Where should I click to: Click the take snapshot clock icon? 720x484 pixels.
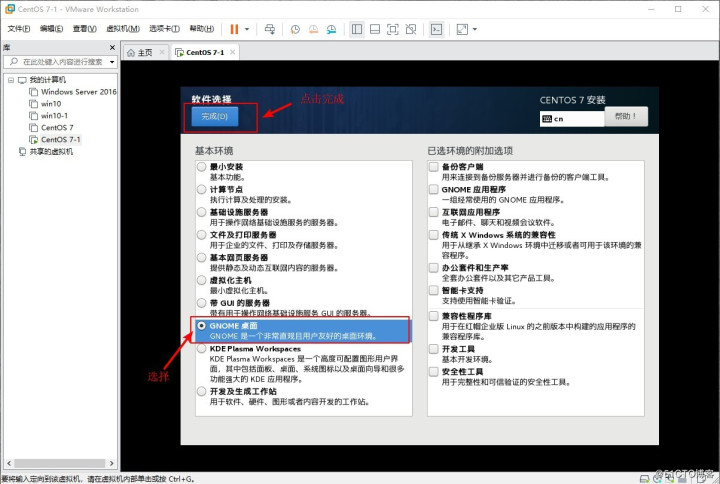coord(295,29)
